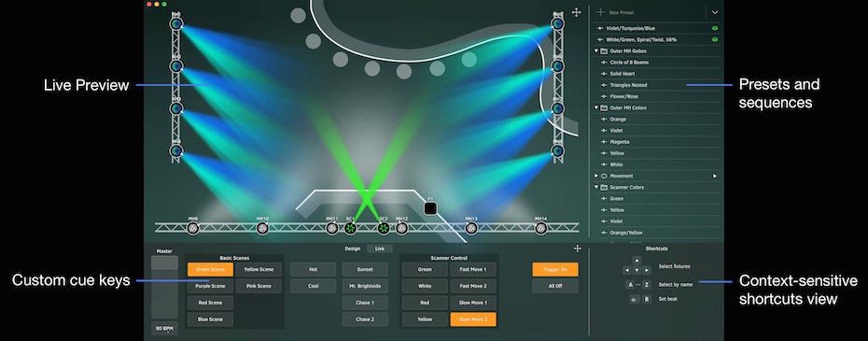Select the MH14 moving head fixture
868x341 pixels.
click(x=540, y=228)
